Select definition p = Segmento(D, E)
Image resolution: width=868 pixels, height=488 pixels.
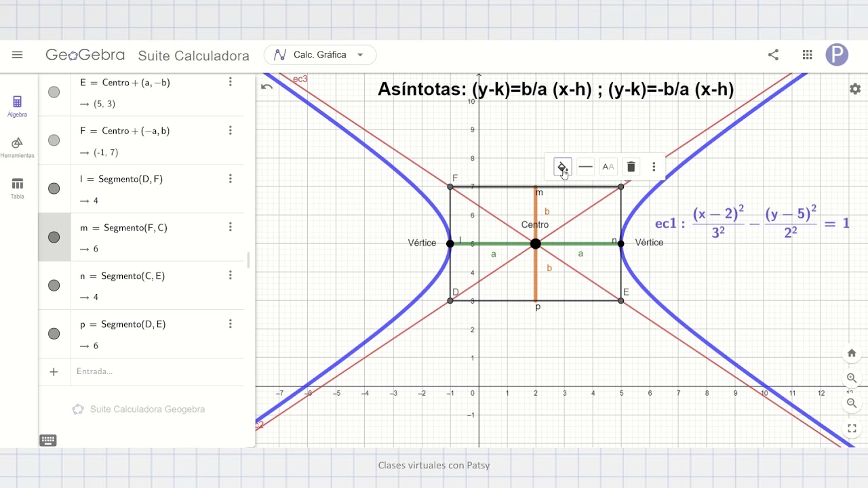coord(123,324)
